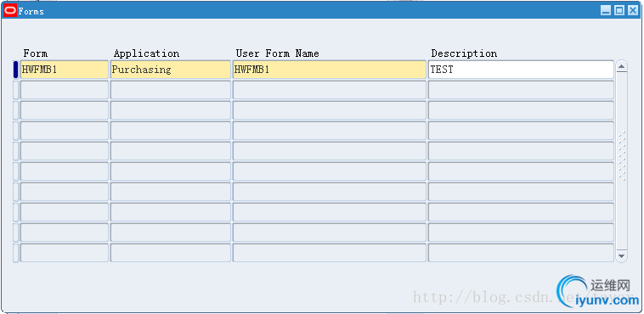This screenshot has width=644, height=314.
Task: Maximize the Forms window
Action: tap(619, 11)
